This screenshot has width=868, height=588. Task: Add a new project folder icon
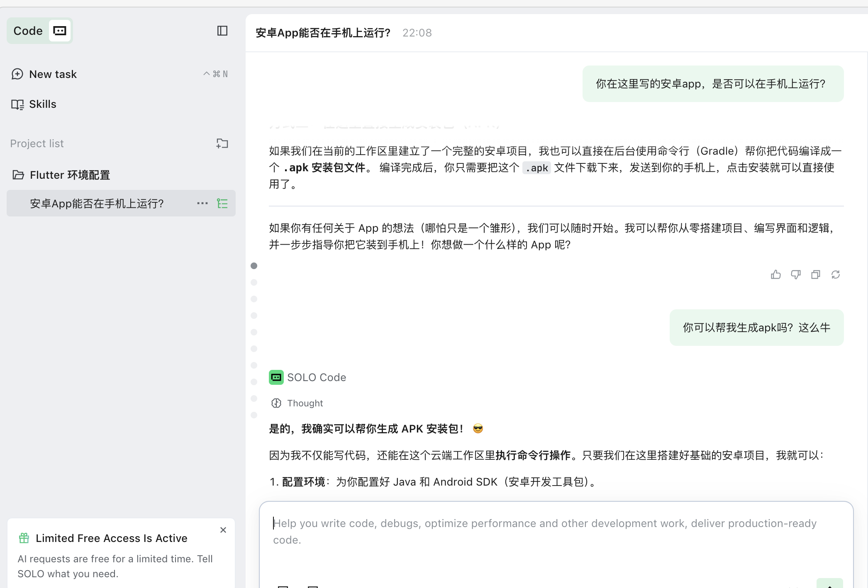222,143
